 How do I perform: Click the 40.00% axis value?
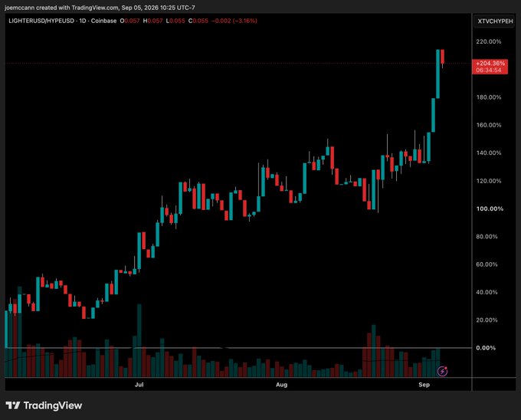pos(487,292)
